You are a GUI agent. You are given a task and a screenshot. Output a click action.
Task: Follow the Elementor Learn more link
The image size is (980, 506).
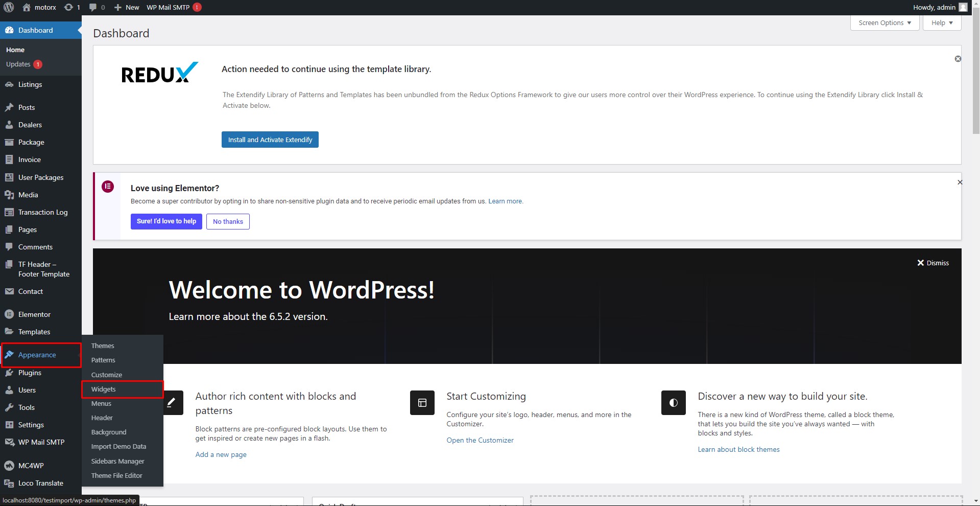coord(506,201)
